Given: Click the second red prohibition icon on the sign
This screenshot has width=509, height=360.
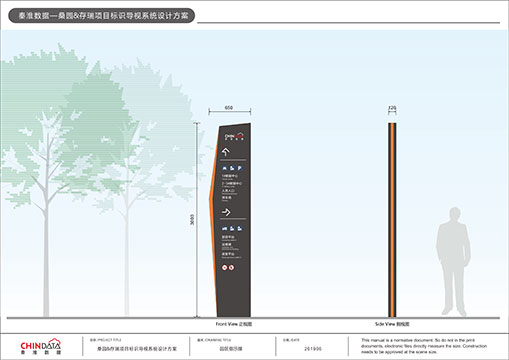Looking at the screenshot, I should [231, 267].
